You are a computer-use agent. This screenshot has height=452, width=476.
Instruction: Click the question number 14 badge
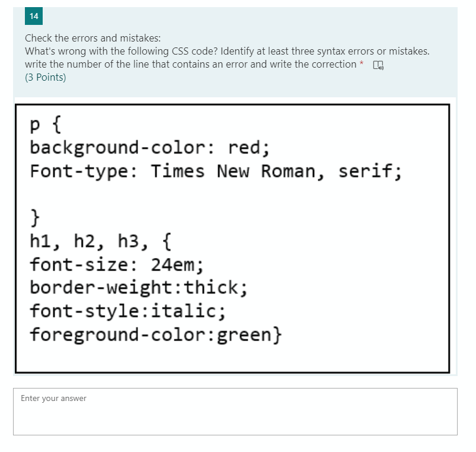[33, 16]
